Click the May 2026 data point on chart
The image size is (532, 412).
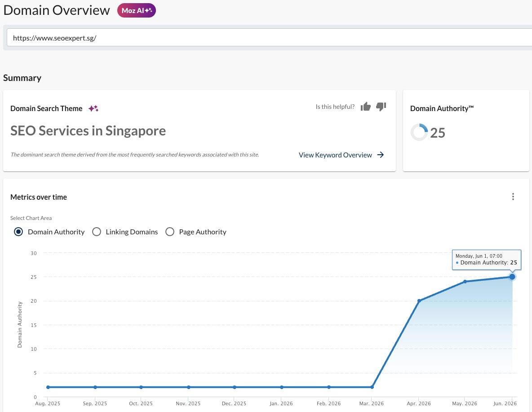coord(465,282)
